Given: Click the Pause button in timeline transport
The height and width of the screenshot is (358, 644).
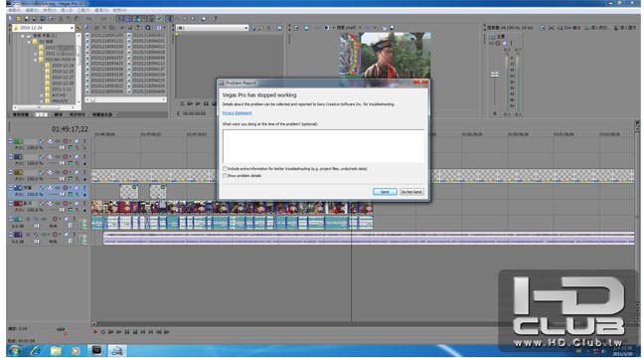Looking at the screenshot, I should (x=127, y=332).
